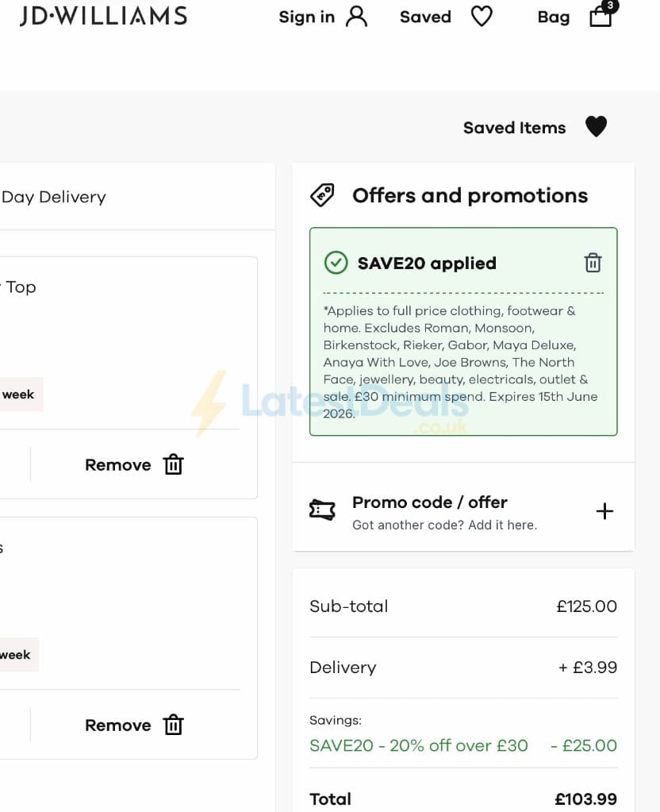Click the Delivery + £3.99 amount
Viewport: 660px width, 812px height.
click(588, 668)
